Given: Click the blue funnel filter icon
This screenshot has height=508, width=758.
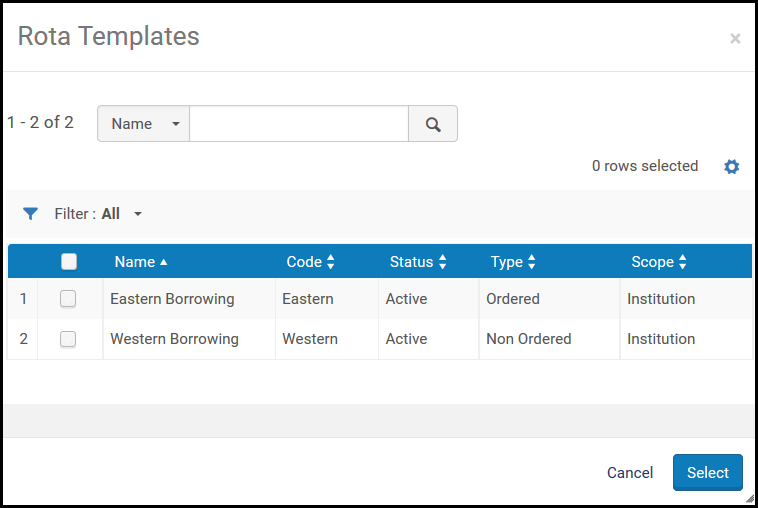Looking at the screenshot, I should (x=31, y=214).
